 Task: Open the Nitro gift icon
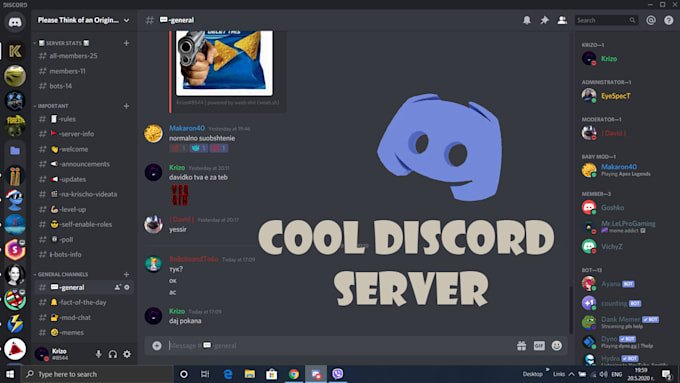click(521, 345)
